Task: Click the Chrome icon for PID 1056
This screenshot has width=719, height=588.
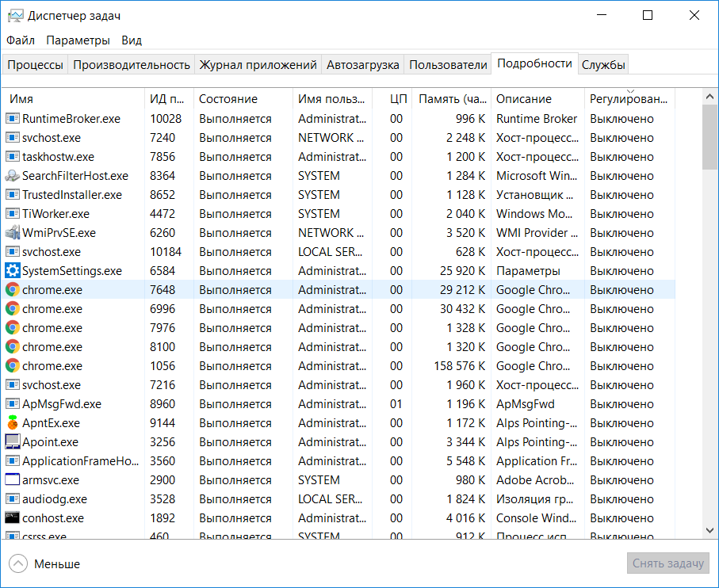Action: (12, 366)
